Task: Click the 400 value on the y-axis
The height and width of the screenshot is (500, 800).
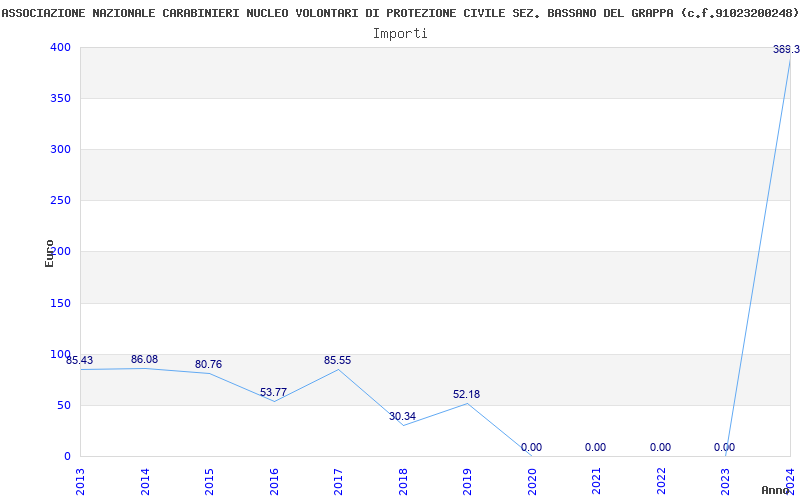Action: [60, 47]
